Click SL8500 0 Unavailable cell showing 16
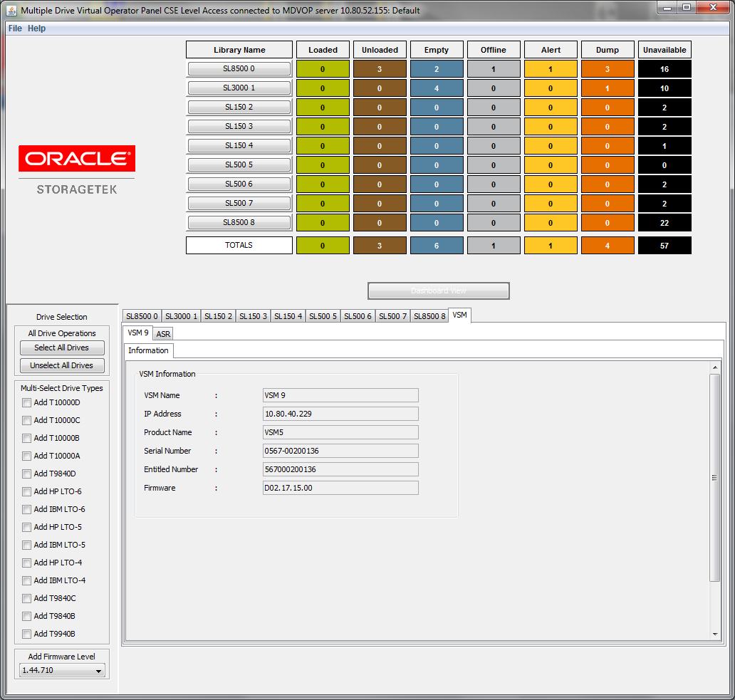The height and width of the screenshot is (700, 735). [664, 69]
